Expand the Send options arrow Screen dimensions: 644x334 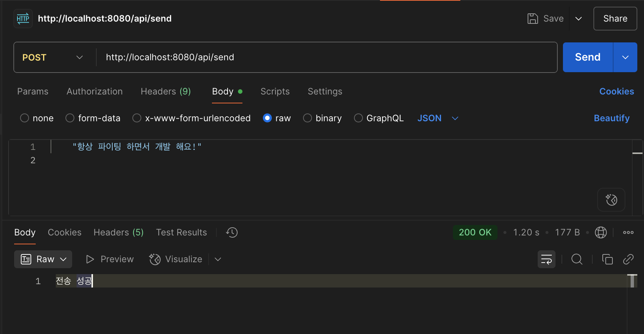(625, 57)
